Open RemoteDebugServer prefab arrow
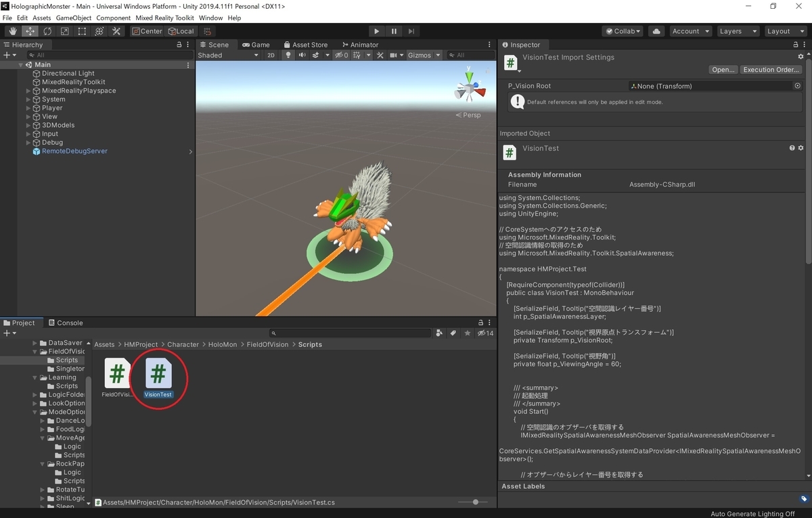This screenshot has height=518, width=812. click(x=190, y=151)
